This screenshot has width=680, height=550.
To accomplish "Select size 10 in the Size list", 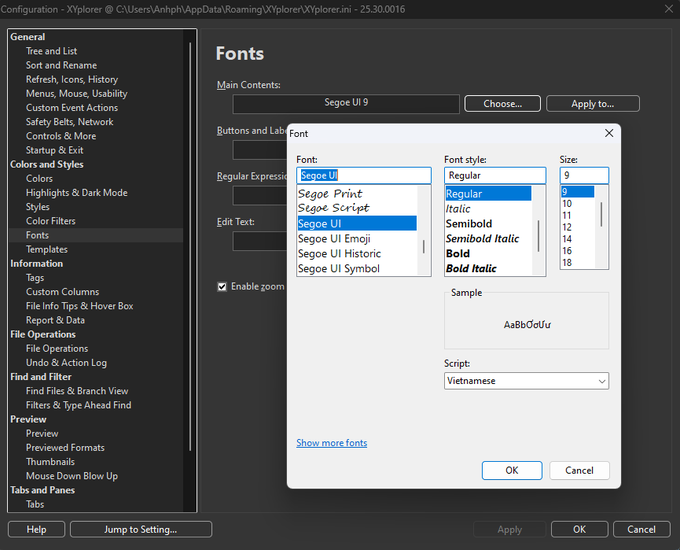I will pyautogui.click(x=567, y=203).
